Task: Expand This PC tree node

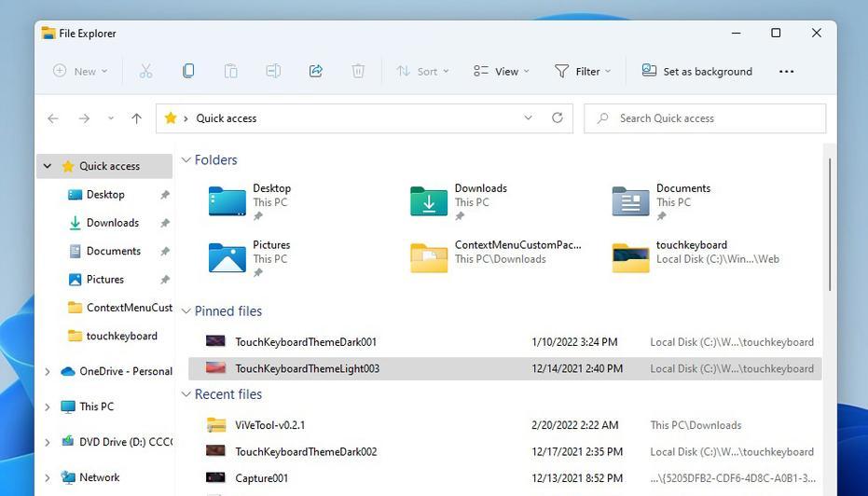Action: [x=48, y=406]
